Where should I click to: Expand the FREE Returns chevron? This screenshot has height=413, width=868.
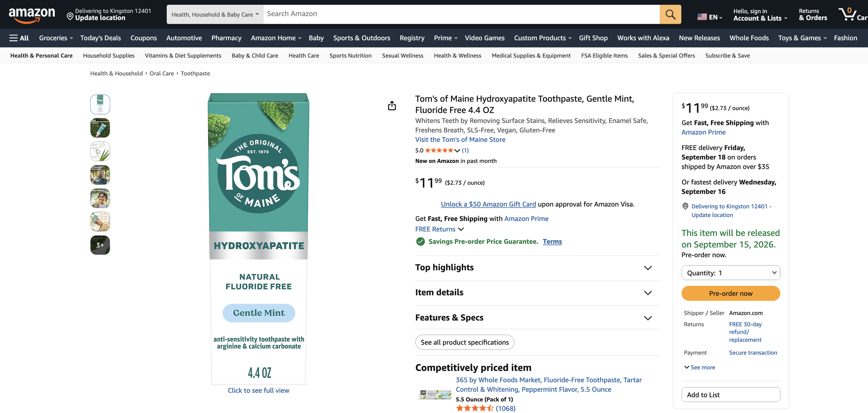[x=461, y=229]
